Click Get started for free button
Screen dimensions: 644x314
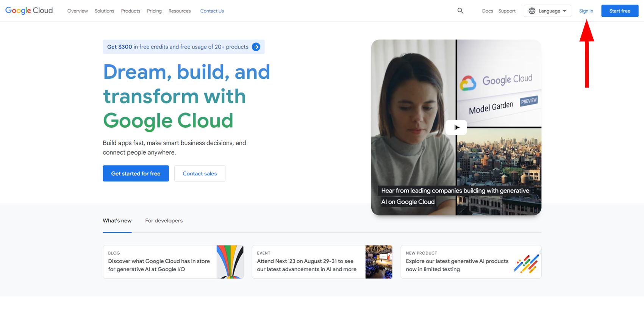[x=136, y=173]
